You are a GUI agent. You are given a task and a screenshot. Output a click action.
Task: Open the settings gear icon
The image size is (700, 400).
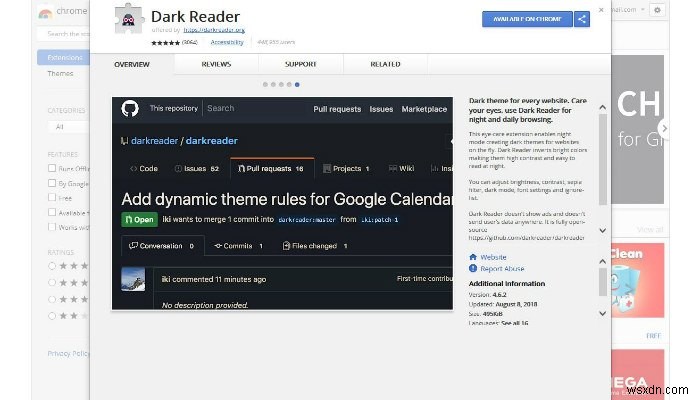pos(657,9)
